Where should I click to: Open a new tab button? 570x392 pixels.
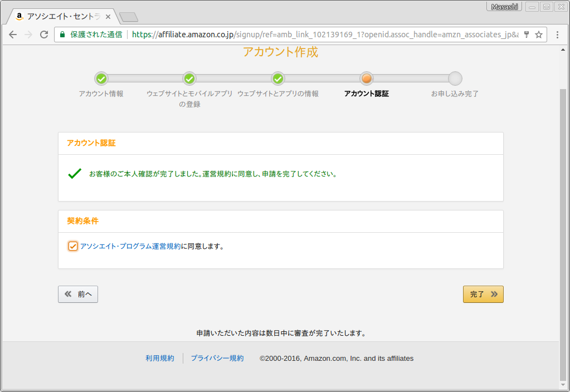click(x=128, y=17)
